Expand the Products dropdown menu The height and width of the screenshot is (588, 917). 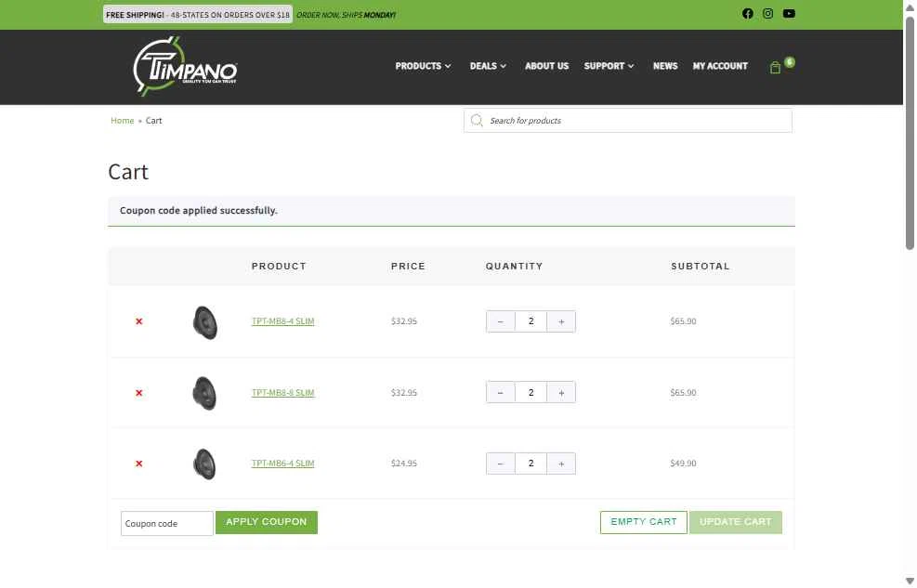coord(424,66)
